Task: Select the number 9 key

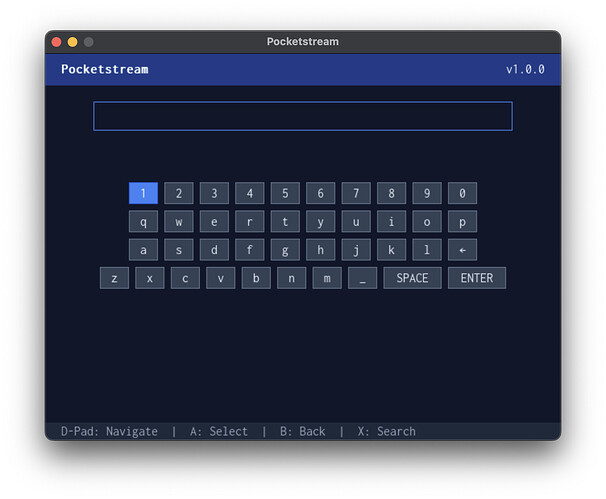Action: [427, 193]
